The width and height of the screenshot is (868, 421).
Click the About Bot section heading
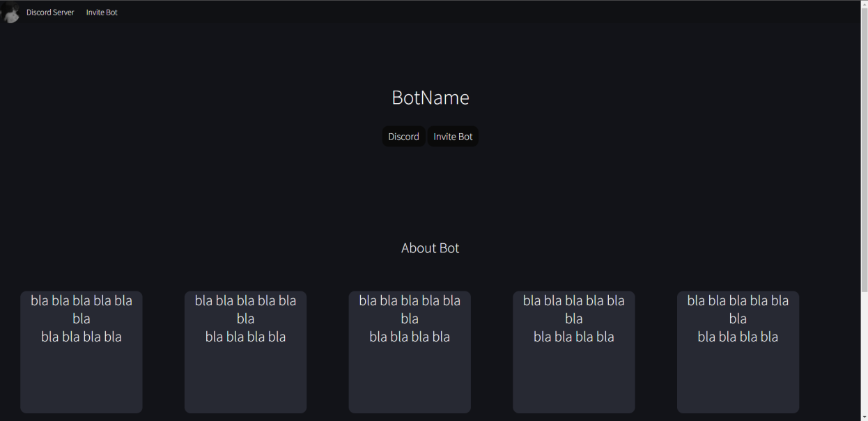(x=430, y=247)
